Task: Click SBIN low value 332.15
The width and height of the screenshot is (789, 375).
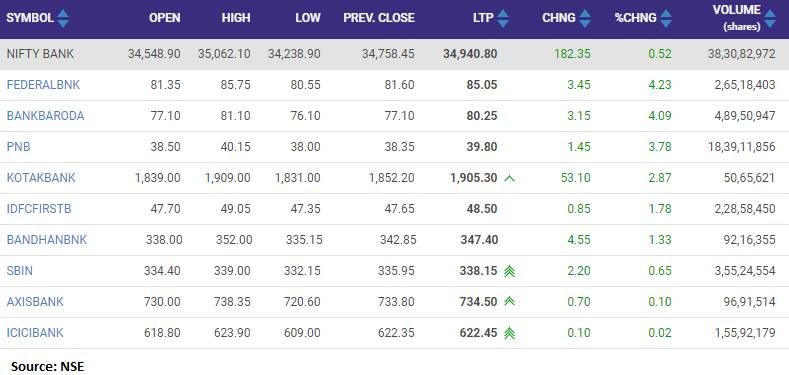Action: pos(303,271)
